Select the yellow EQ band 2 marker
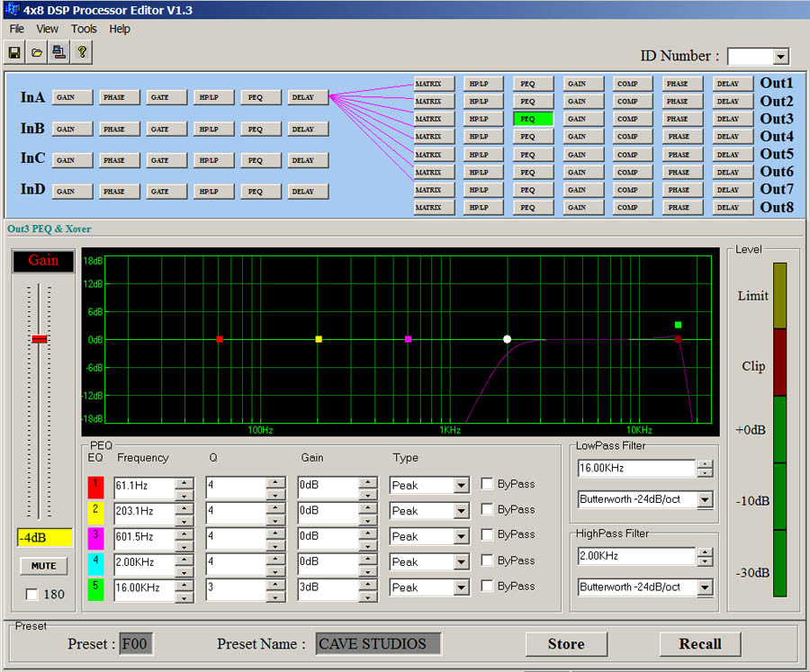This screenshot has width=810, height=672. pyautogui.click(x=319, y=339)
